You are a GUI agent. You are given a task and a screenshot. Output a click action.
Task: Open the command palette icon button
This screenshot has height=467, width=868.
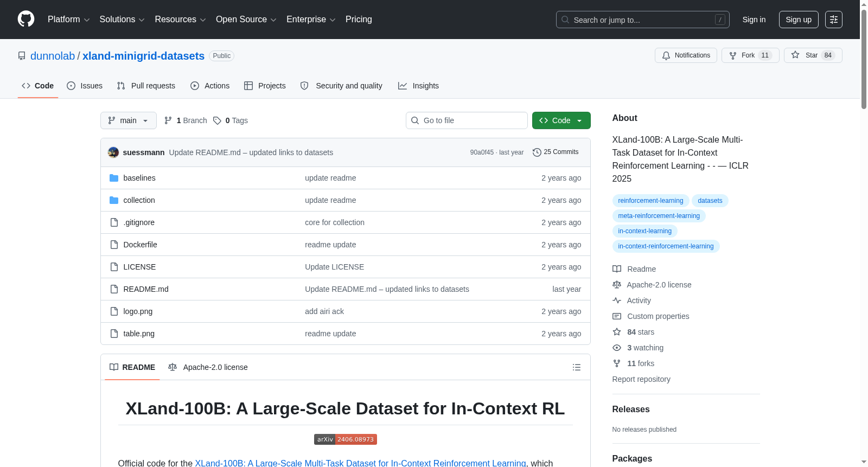coord(834,20)
